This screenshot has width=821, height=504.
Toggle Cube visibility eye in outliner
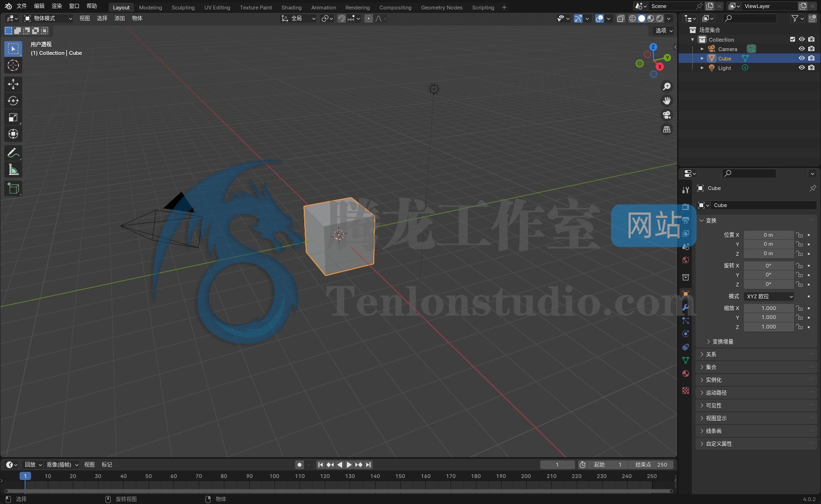tap(802, 58)
